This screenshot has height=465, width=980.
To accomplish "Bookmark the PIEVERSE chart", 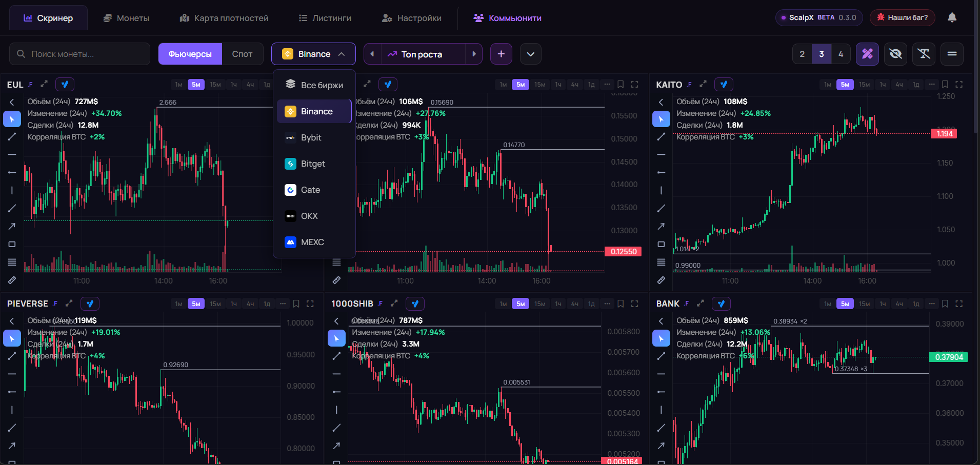I will (x=296, y=304).
